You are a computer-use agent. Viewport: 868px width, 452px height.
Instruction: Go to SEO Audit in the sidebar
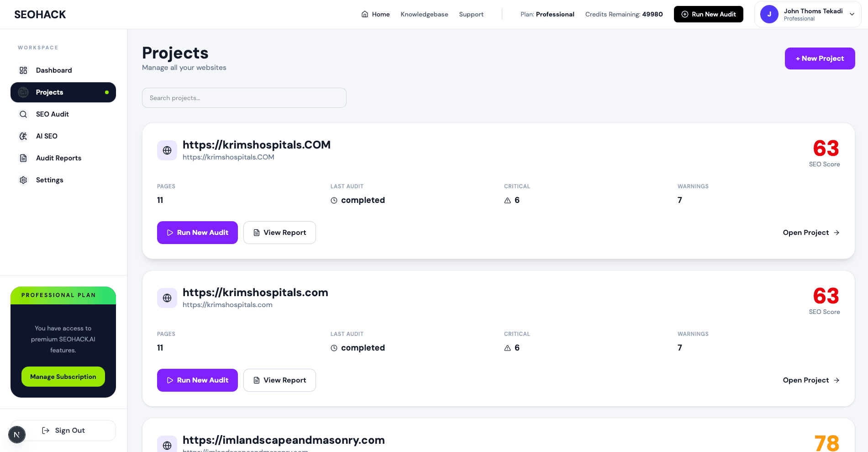point(63,114)
